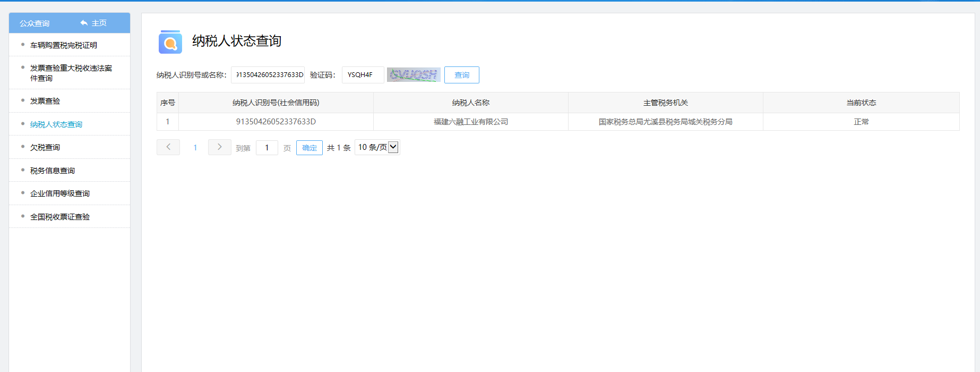Open 企业信用等级查询 from the sidebar
Image resolution: width=980 pixels, height=372 pixels.
pos(60,193)
